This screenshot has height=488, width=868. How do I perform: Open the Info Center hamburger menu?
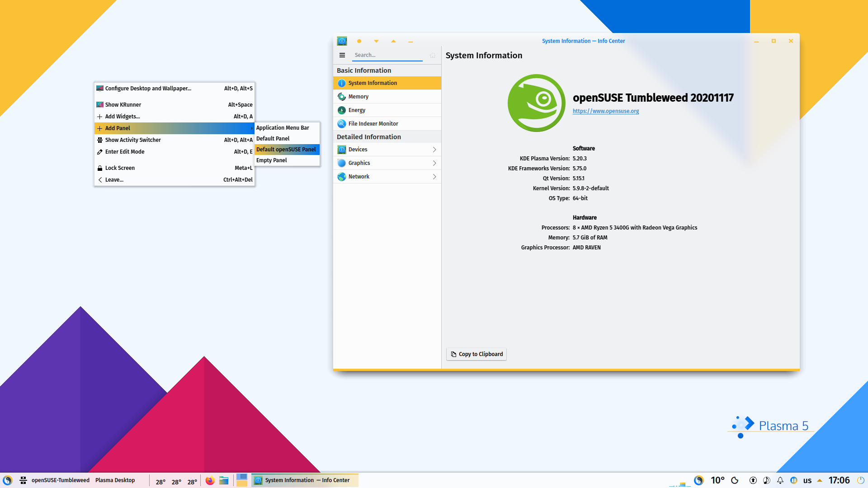pyautogui.click(x=342, y=55)
